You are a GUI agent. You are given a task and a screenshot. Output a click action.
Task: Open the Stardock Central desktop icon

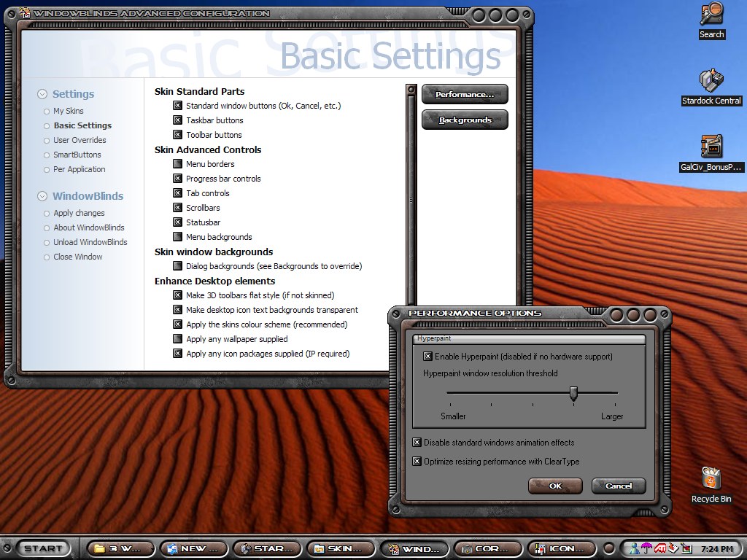[711, 87]
